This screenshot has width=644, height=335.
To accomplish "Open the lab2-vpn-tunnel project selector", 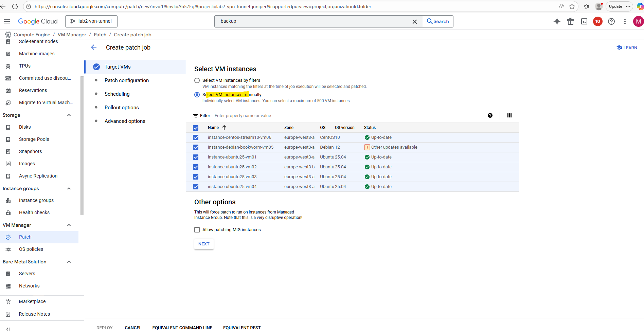I will click(x=91, y=21).
